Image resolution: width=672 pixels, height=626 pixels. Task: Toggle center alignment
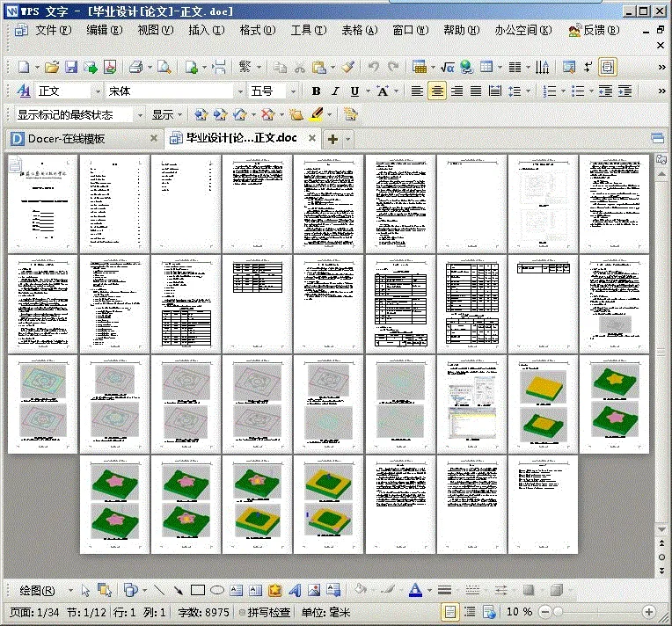[437, 91]
